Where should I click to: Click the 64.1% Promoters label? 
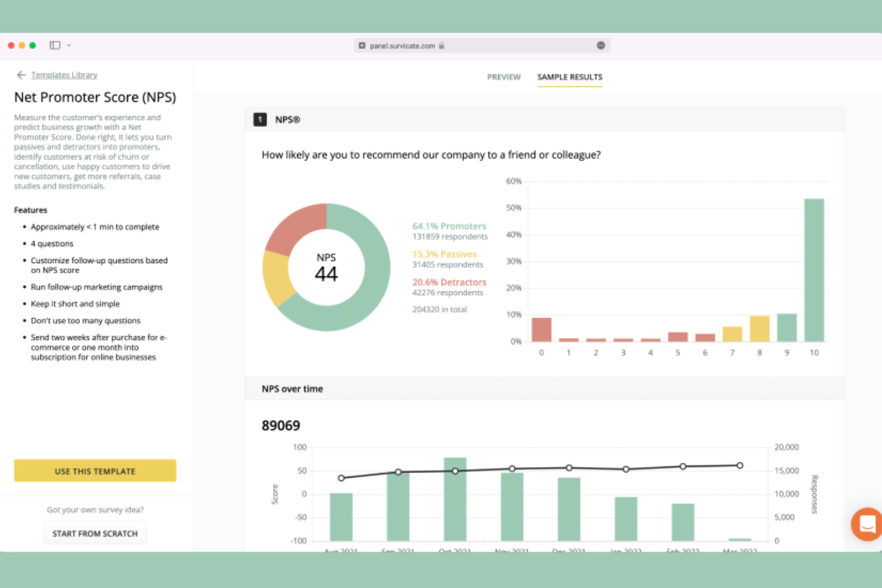[449, 226]
